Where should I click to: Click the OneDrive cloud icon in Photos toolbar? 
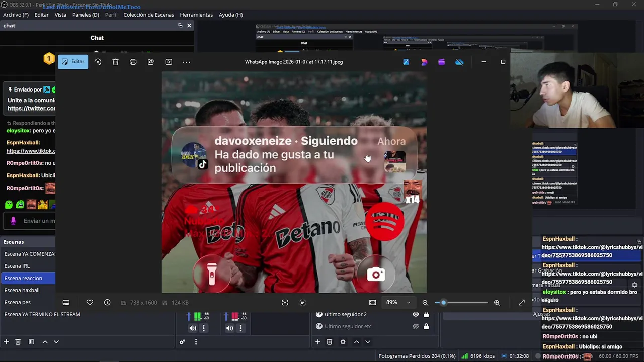[x=459, y=62]
